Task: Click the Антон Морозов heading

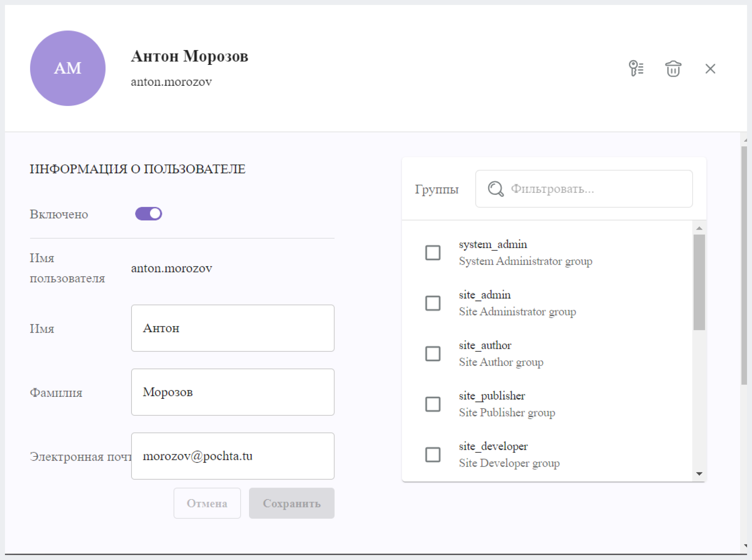Action: click(x=190, y=56)
